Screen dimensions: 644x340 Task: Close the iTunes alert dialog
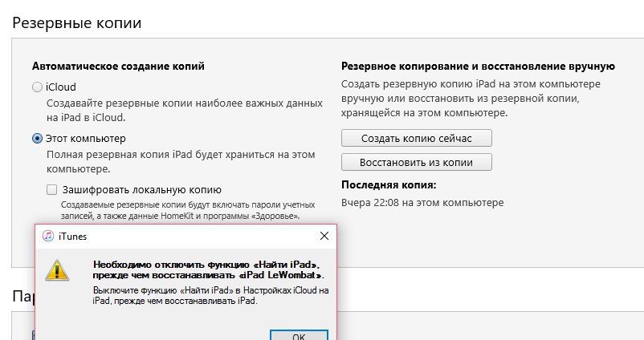pyautogui.click(x=324, y=236)
